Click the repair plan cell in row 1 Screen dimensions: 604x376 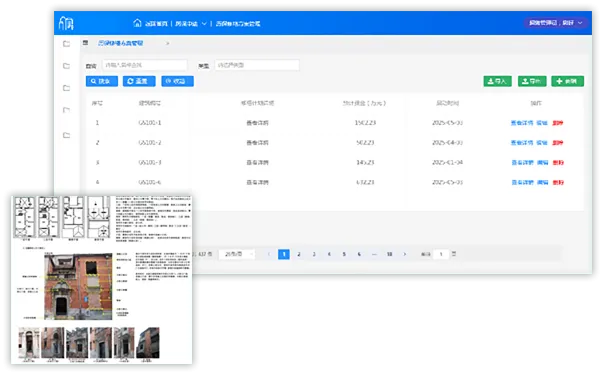(257, 123)
